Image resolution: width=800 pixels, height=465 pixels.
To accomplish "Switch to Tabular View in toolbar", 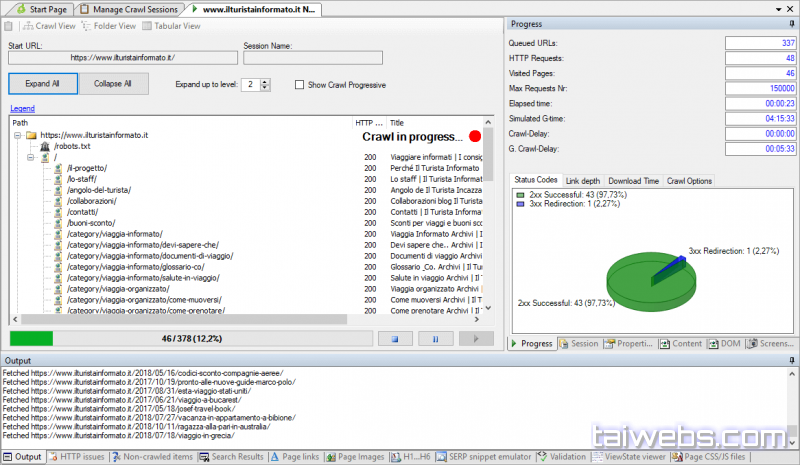I will (173, 25).
